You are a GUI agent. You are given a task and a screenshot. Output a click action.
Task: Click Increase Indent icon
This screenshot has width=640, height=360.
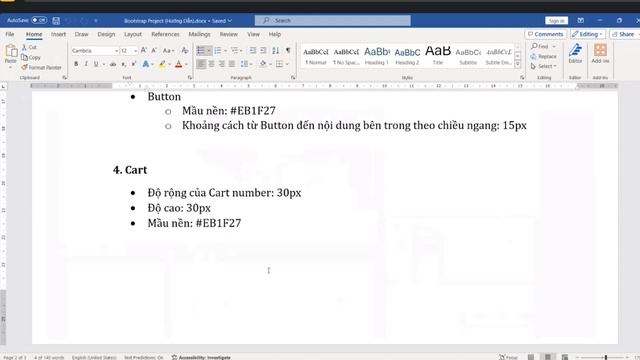(x=263, y=50)
